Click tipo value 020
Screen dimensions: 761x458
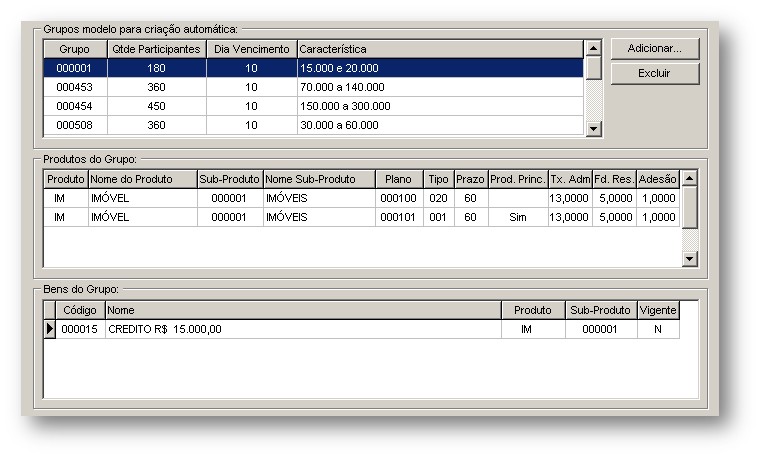click(439, 198)
